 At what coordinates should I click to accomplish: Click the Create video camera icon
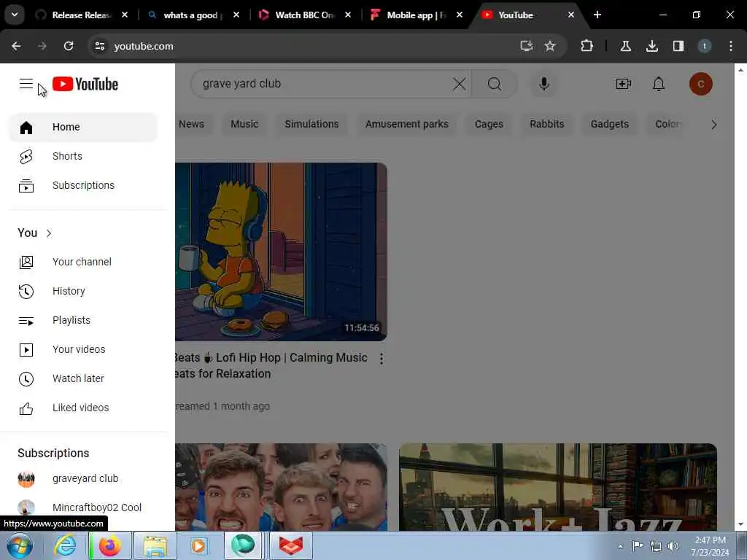pyautogui.click(x=623, y=85)
